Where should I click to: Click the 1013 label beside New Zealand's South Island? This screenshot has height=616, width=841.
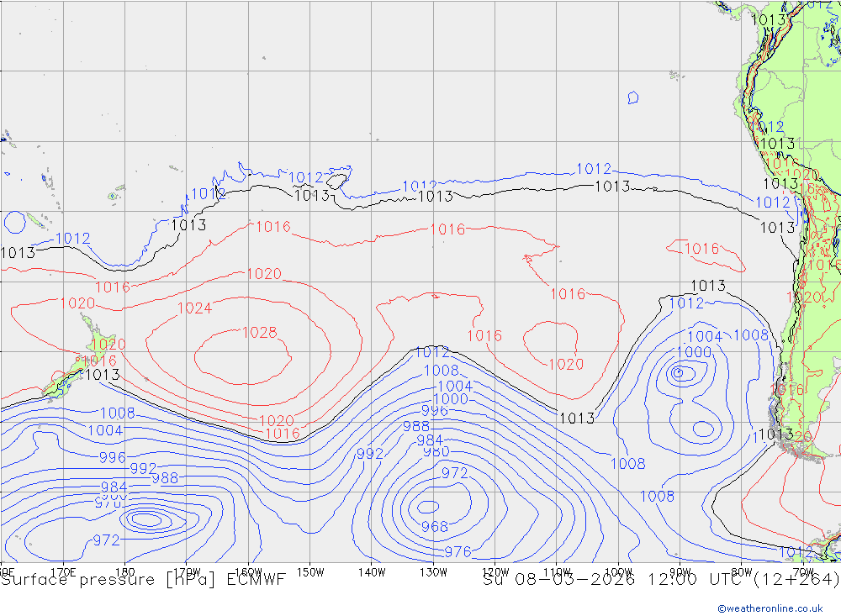click(x=103, y=374)
